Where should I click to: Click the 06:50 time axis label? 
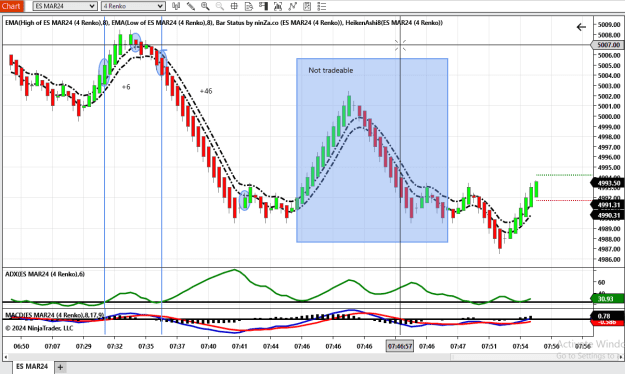(x=21, y=346)
